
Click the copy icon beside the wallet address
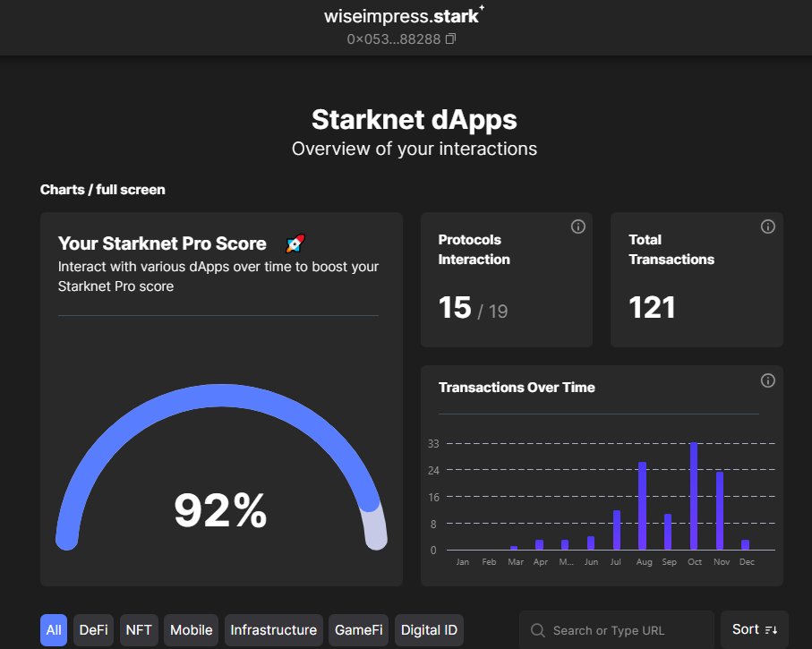pyautogui.click(x=451, y=39)
